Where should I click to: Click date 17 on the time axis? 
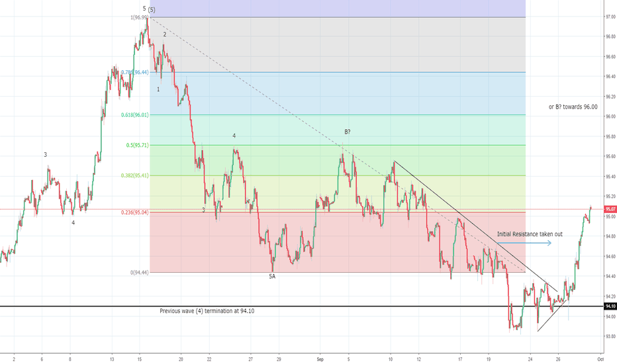coord(460,359)
